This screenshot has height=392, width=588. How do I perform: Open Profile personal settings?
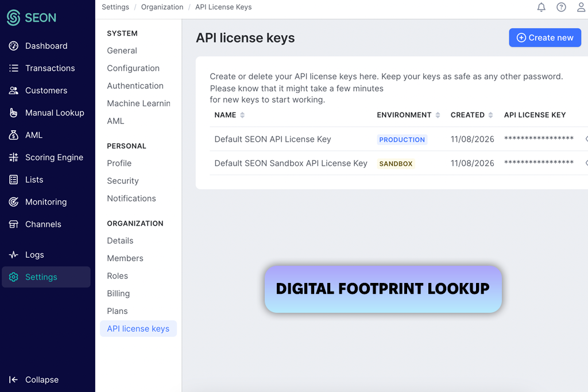tap(119, 164)
